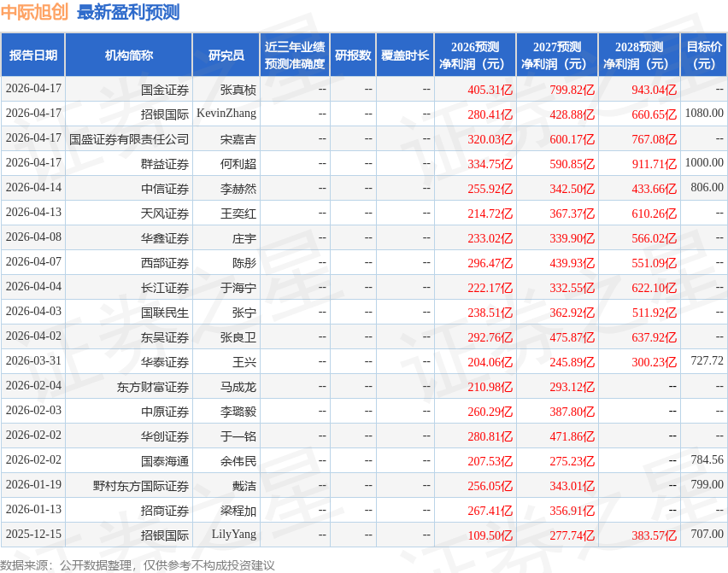Select researcher 于海宁
Screen dimensions: 728x573
238,288
